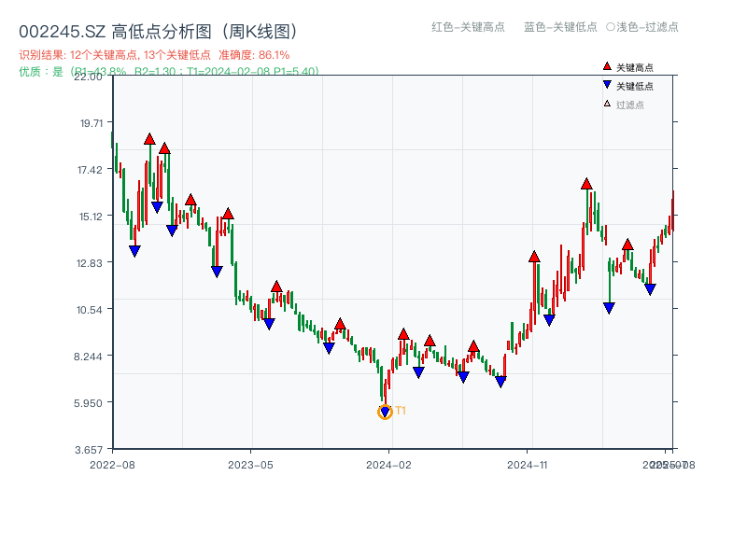Select the red key-high marker near 11.6 after 2023-05
Viewport: 747px width, 560px height.
(276, 287)
